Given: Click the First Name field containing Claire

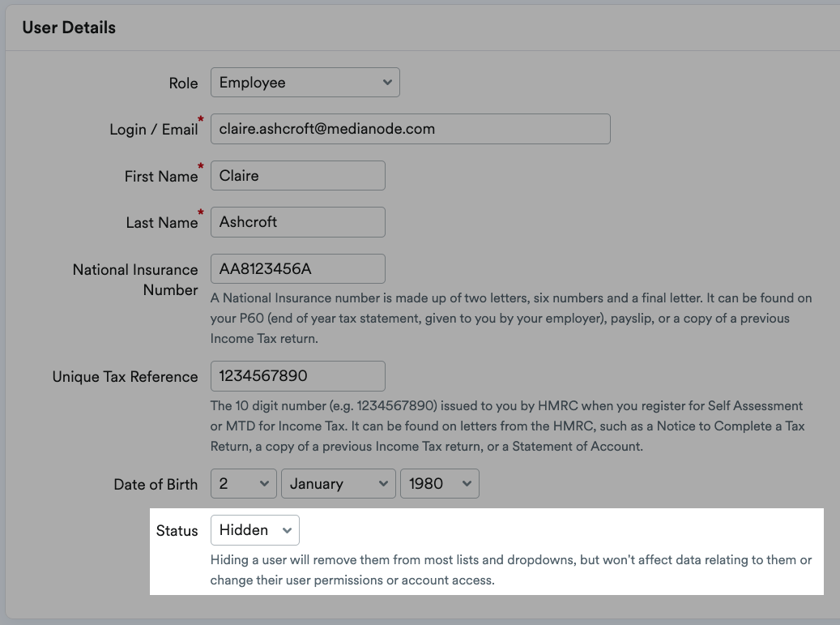Looking at the screenshot, I should click(298, 175).
